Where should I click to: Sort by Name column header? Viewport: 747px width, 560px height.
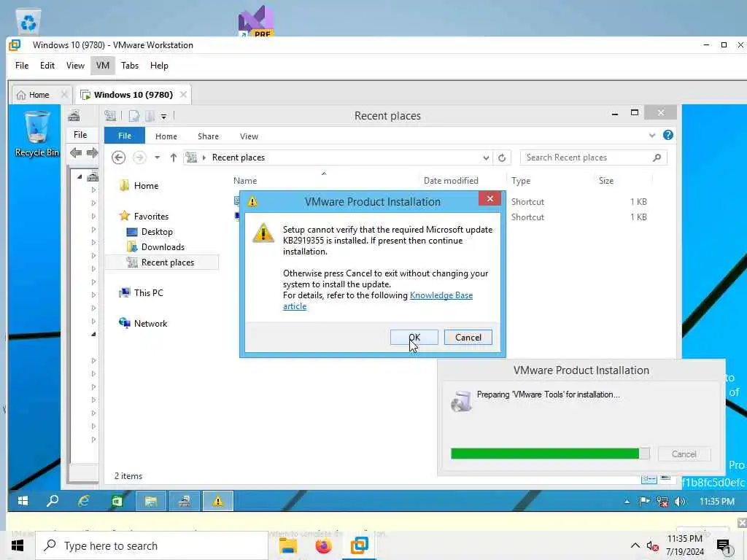pyautogui.click(x=245, y=181)
